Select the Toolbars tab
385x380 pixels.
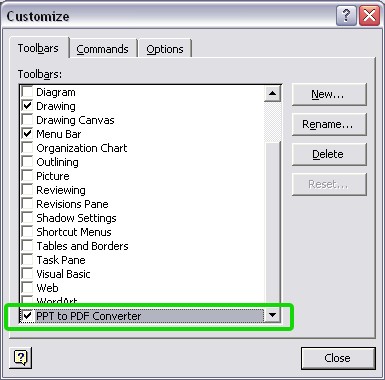(38, 48)
